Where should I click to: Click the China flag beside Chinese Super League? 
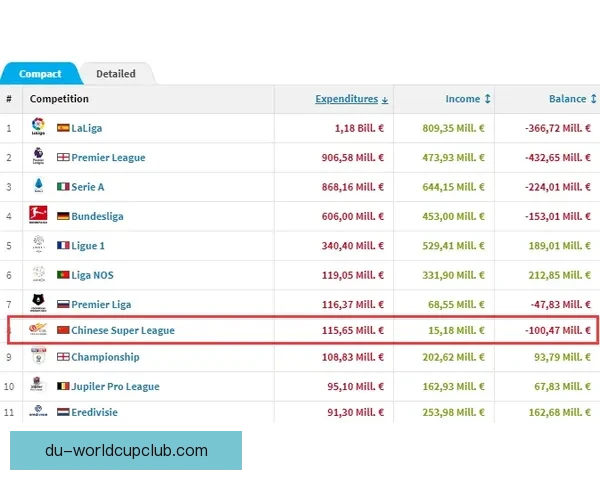63,330
